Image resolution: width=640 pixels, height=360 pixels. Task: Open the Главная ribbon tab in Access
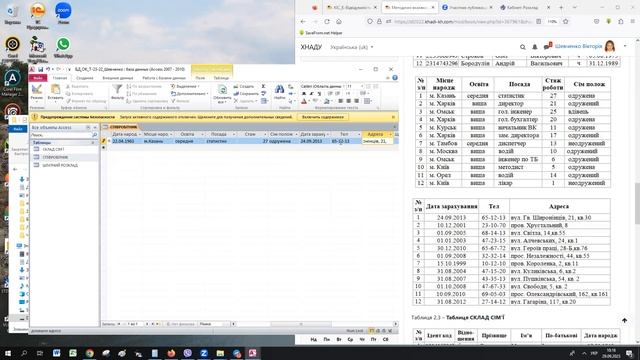(60, 78)
